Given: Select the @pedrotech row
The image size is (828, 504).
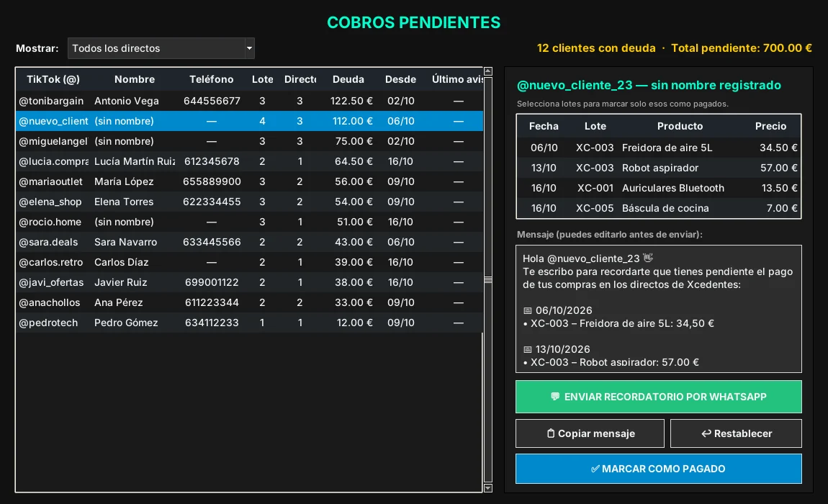Looking at the screenshot, I should 249,323.
